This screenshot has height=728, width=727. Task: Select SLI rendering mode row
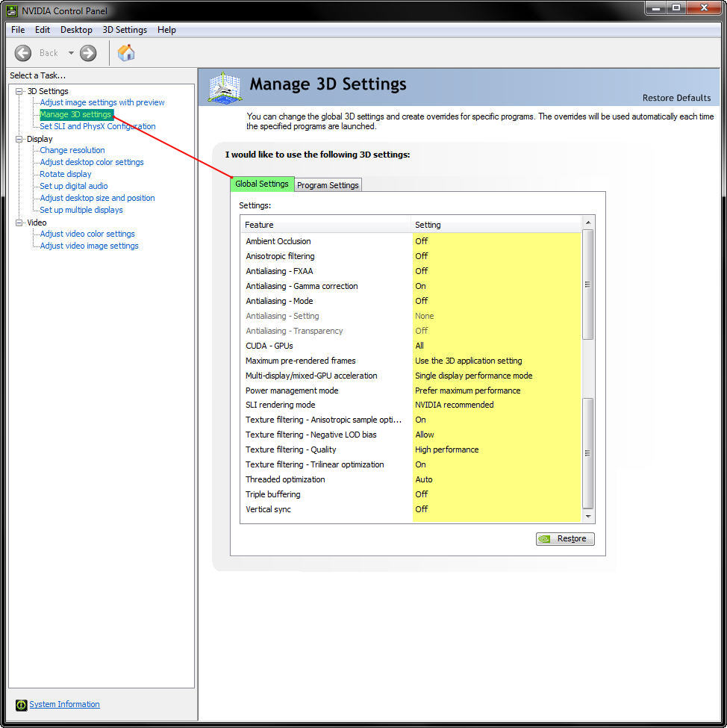tap(411, 405)
